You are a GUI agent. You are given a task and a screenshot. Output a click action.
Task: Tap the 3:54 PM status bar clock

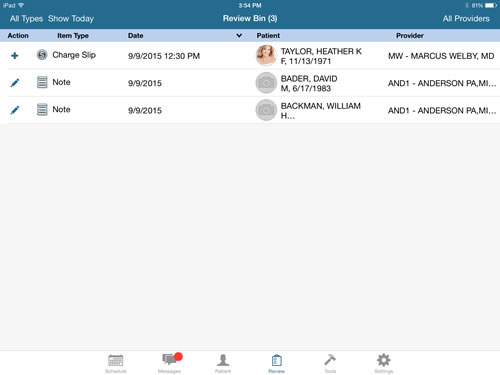[x=250, y=5]
